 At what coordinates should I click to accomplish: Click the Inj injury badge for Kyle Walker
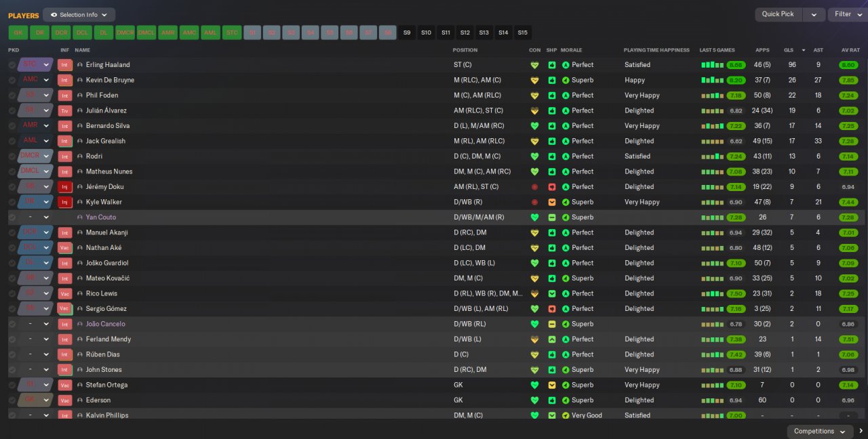(64, 202)
